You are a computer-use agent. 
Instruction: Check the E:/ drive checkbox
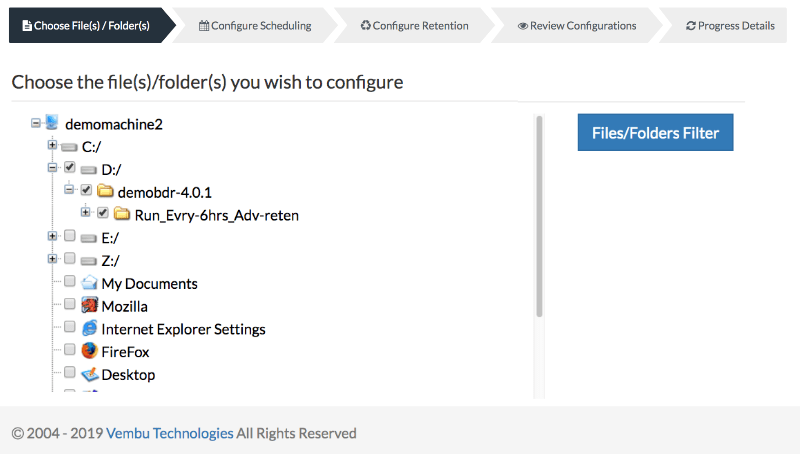tap(70, 237)
